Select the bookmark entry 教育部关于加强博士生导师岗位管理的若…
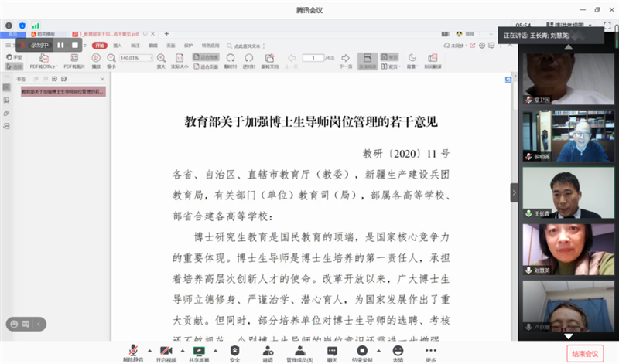619x364 pixels. pyautogui.click(x=63, y=91)
